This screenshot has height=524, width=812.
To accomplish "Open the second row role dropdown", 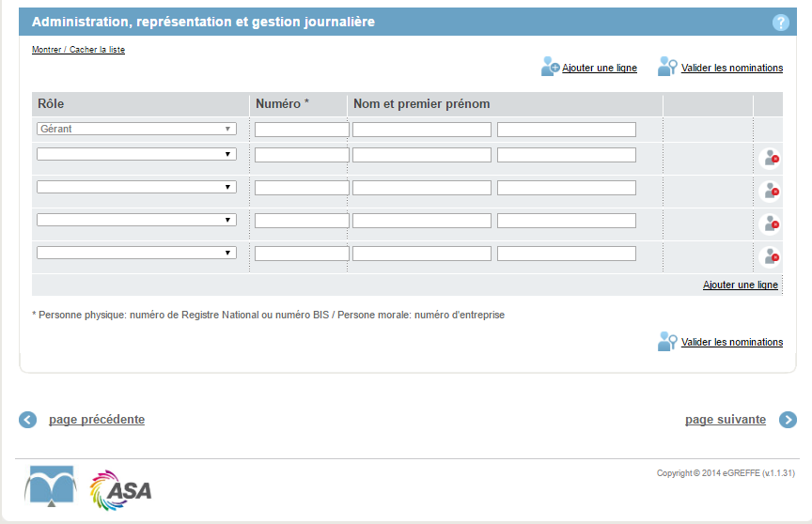I will point(136,154).
